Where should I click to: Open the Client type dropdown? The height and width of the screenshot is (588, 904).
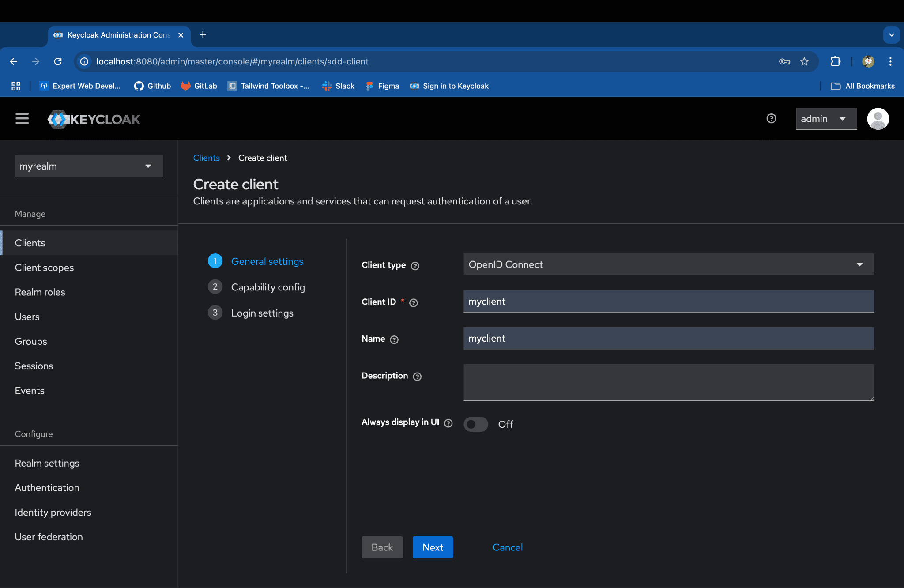pos(668,264)
